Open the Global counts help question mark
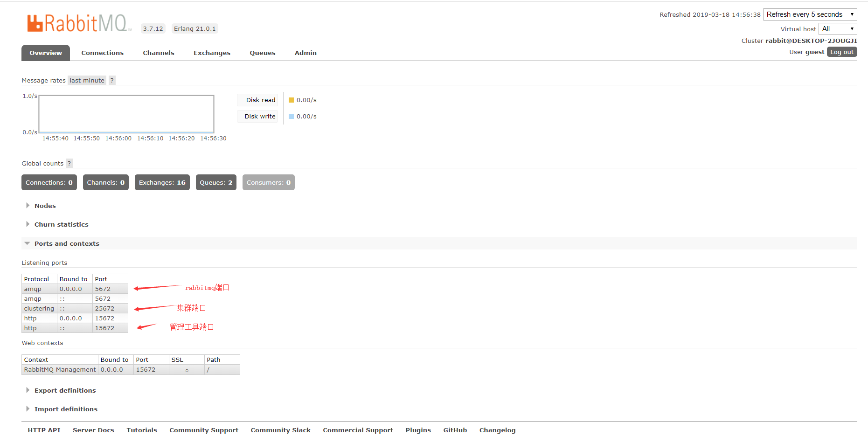The width and height of the screenshot is (868, 443). [x=69, y=163]
